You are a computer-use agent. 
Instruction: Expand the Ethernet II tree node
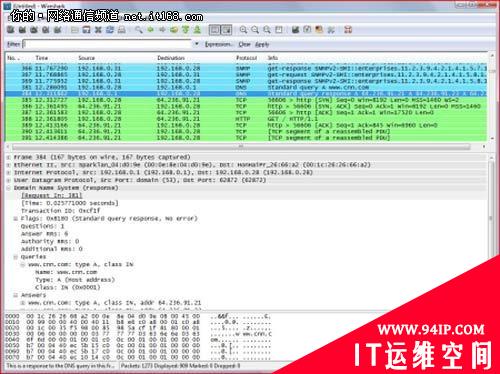(9, 165)
